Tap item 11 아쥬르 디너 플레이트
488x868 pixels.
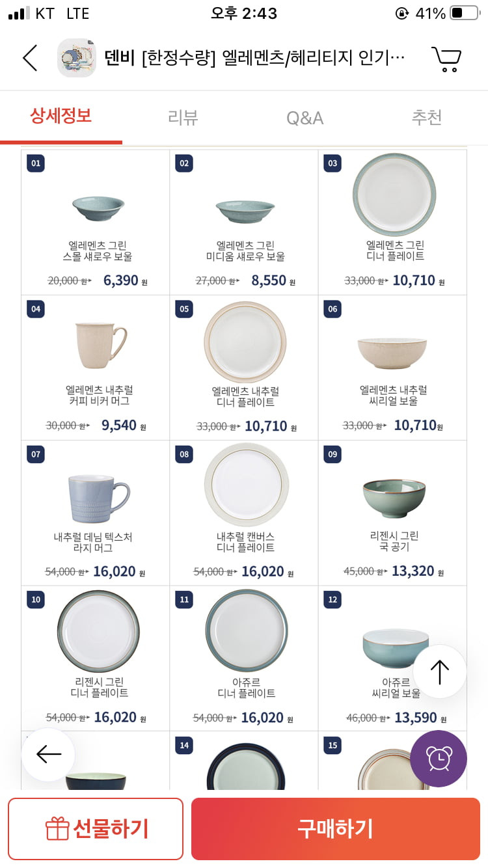tap(244, 658)
